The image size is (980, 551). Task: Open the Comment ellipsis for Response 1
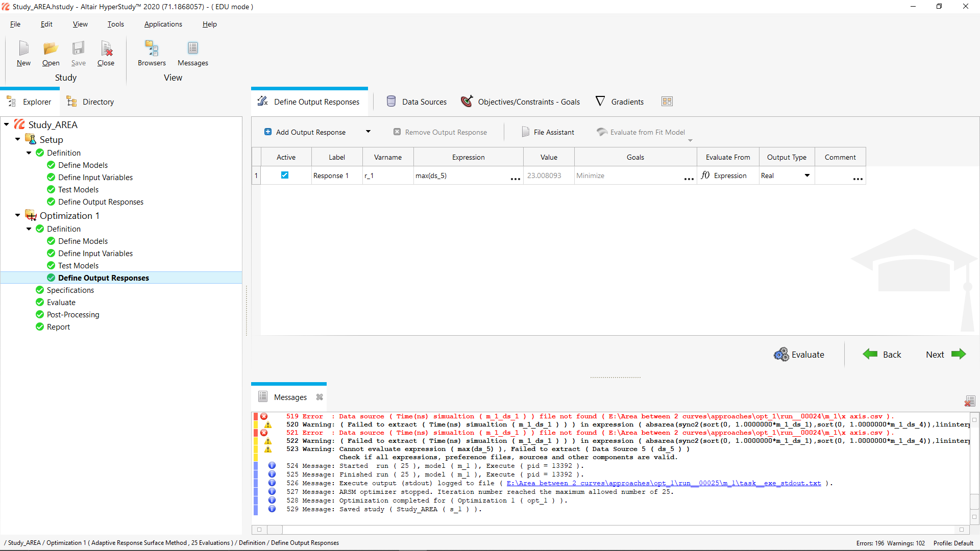858,179
